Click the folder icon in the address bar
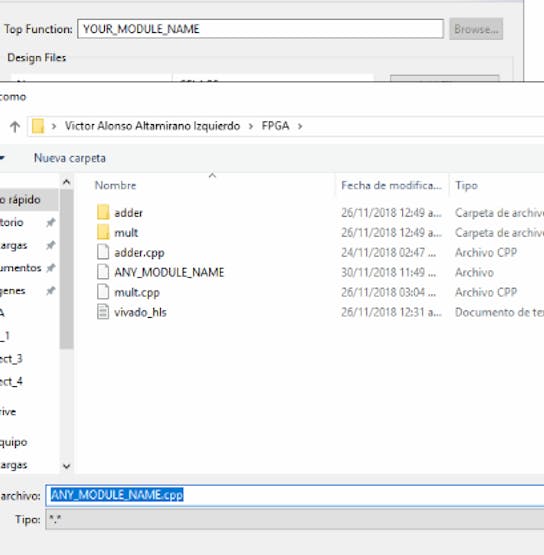Viewport: 544px width, 555px height. tap(38, 126)
